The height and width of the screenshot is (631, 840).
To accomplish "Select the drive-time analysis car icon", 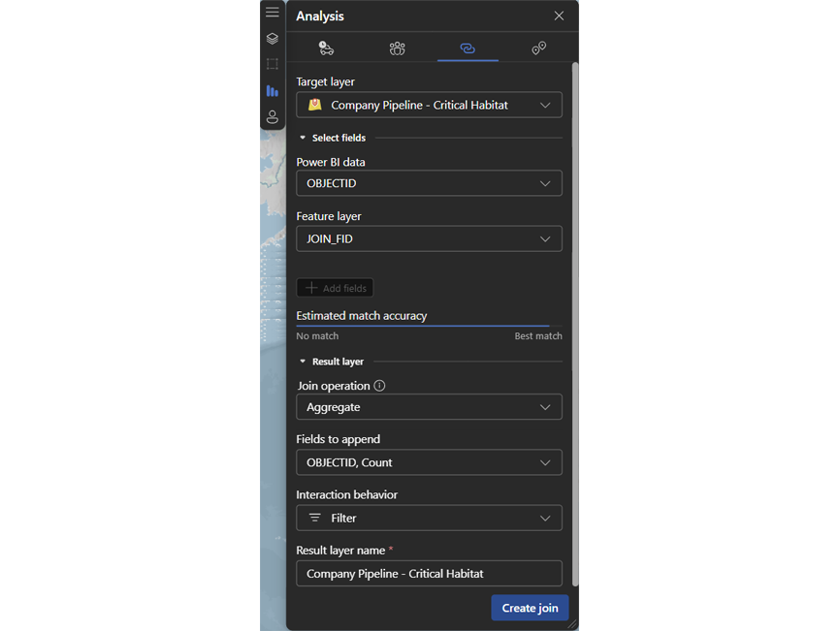I will pyautogui.click(x=326, y=47).
